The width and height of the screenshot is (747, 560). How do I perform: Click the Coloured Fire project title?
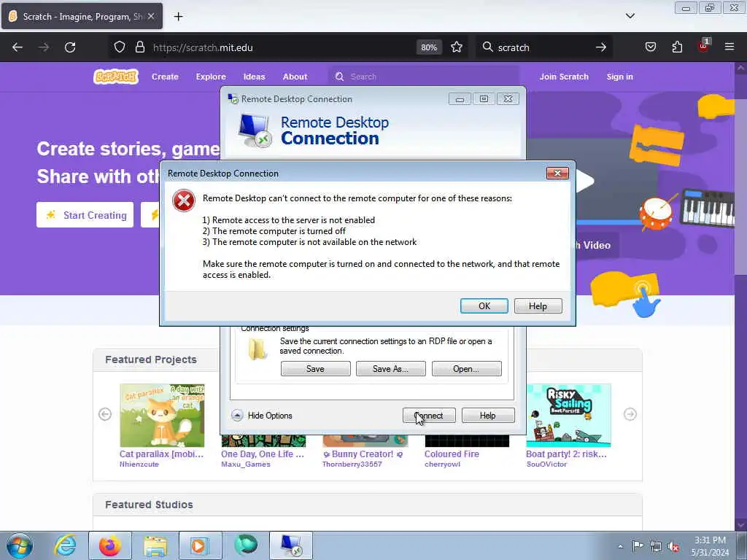coord(452,454)
